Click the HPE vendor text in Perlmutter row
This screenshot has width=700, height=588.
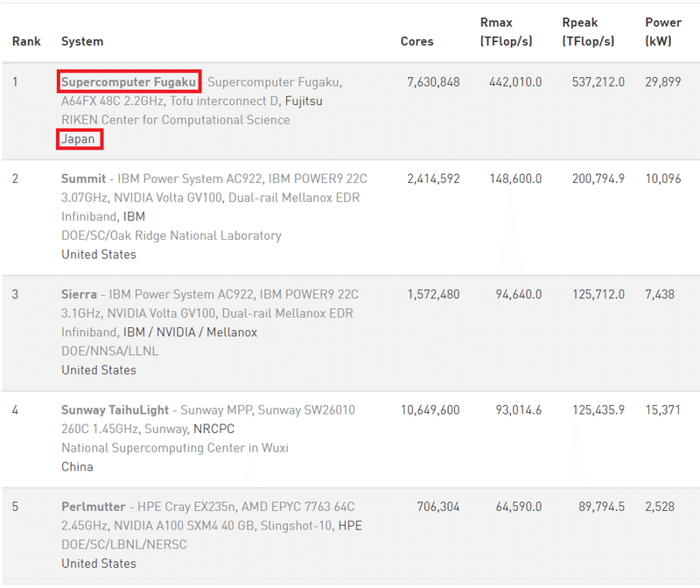(x=350, y=526)
